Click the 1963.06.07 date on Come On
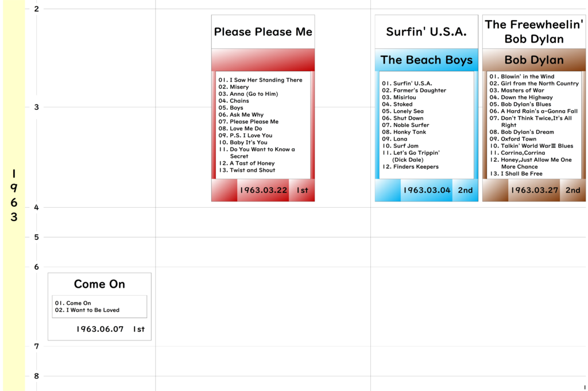Image resolution: width=588 pixels, height=391 pixels. tap(100, 330)
